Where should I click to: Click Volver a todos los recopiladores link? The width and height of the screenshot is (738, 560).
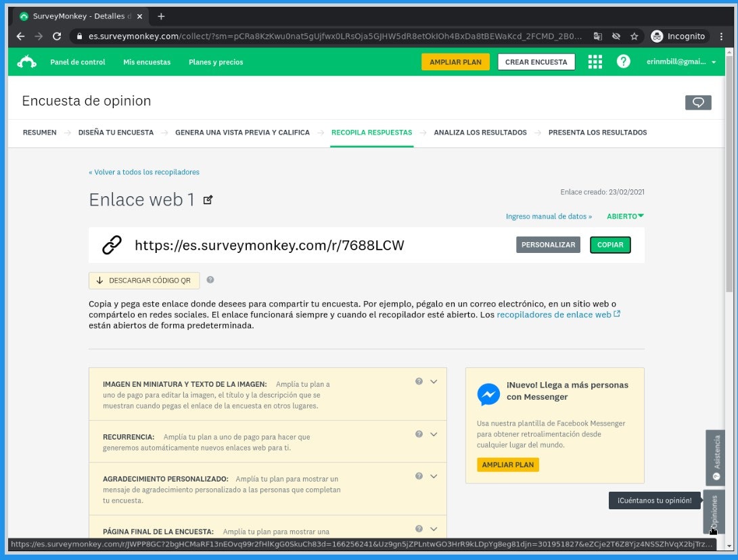144,172
